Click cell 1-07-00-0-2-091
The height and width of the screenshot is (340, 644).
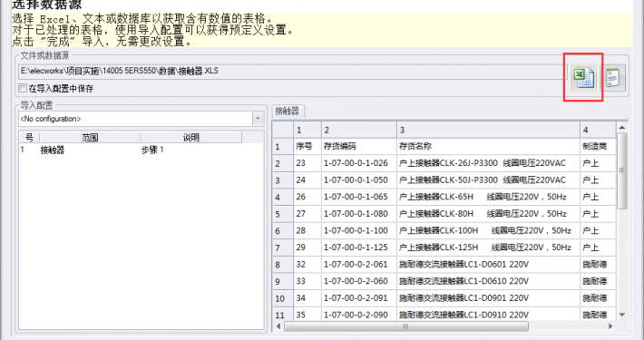359,298
